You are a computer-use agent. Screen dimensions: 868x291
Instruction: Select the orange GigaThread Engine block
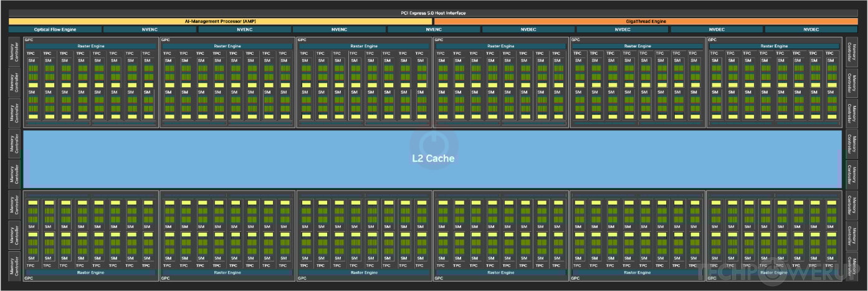point(646,21)
